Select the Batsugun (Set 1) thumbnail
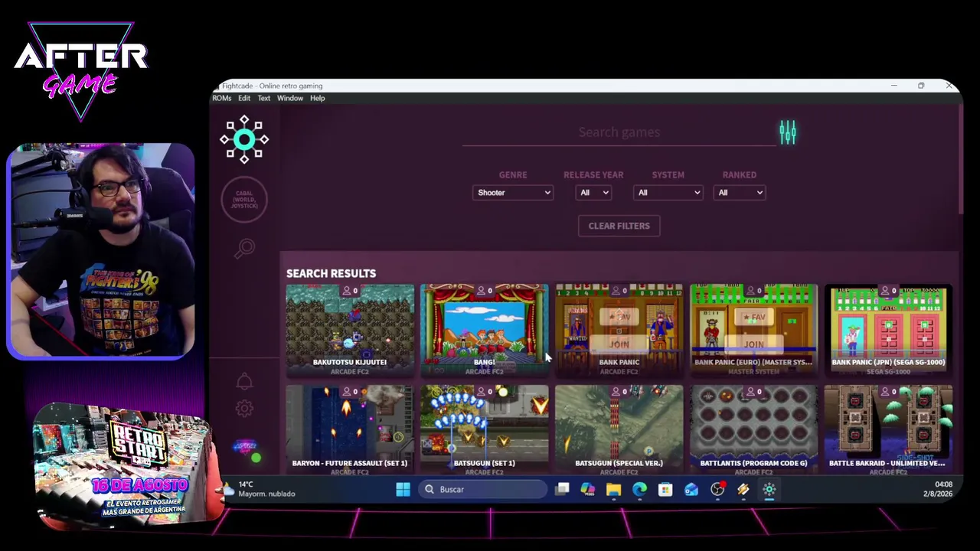Image resolution: width=980 pixels, height=551 pixels. tap(484, 430)
